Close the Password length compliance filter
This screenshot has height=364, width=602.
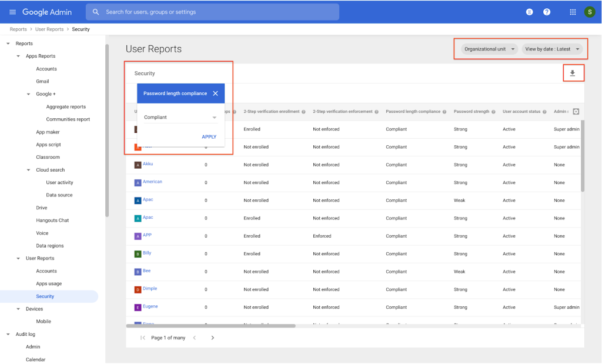216,93
